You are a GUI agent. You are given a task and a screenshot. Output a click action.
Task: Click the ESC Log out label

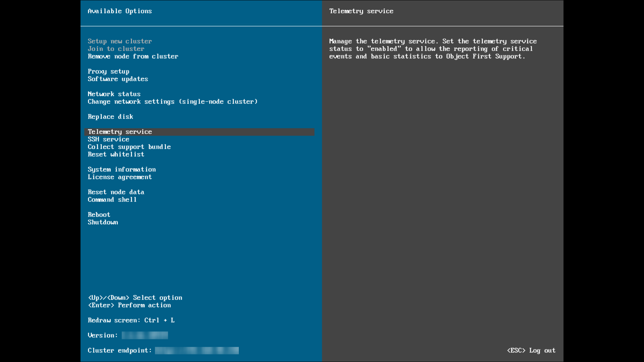(x=531, y=351)
